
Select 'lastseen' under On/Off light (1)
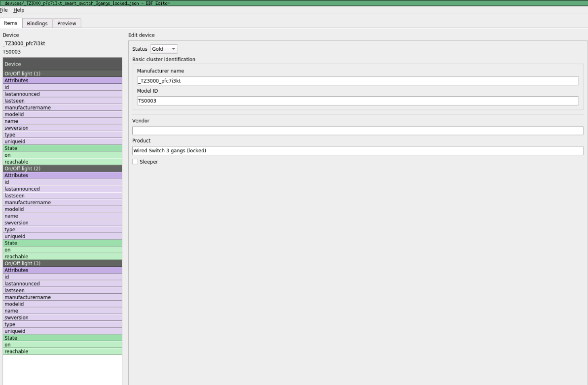point(62,101)
